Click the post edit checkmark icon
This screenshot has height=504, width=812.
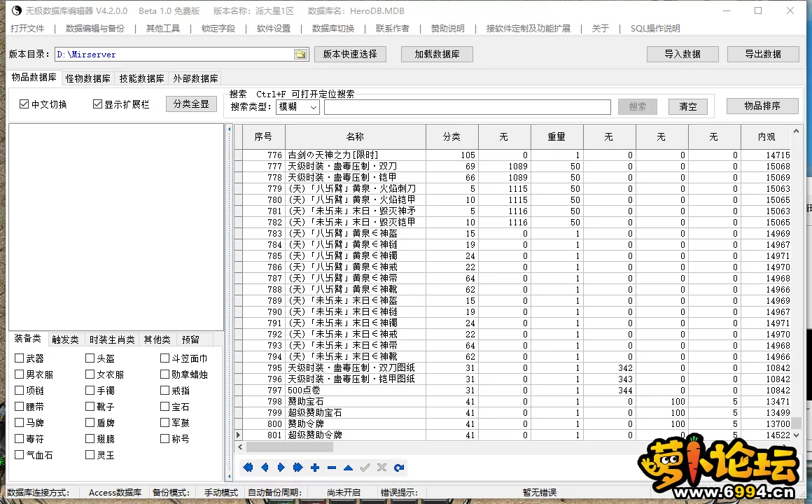tap(365, 468)
